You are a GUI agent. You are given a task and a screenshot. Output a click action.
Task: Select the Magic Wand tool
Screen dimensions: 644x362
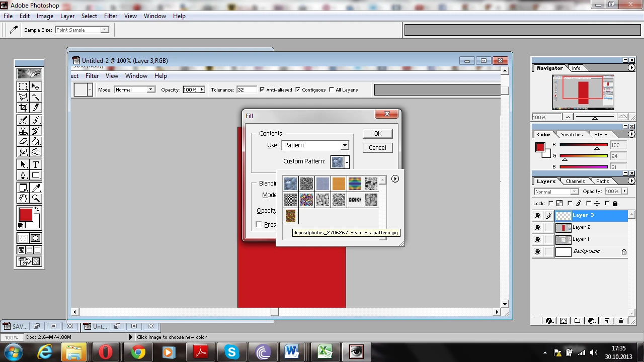pyautogui.click(x=36, y=97)
